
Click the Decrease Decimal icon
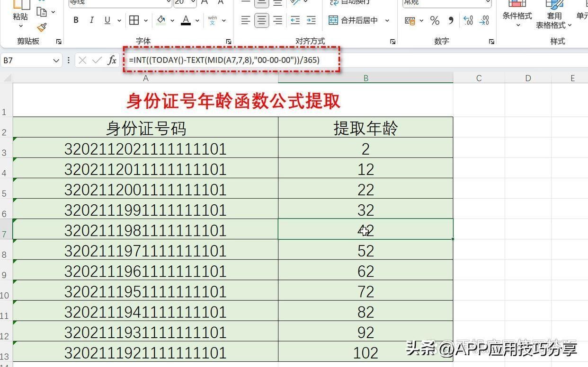click(484, 20)
